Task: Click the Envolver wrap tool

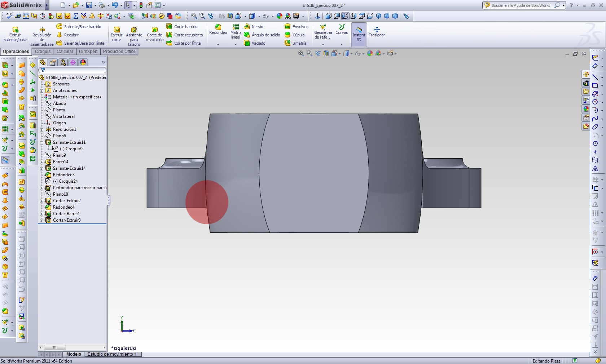Action: click(x=297, y=27)
